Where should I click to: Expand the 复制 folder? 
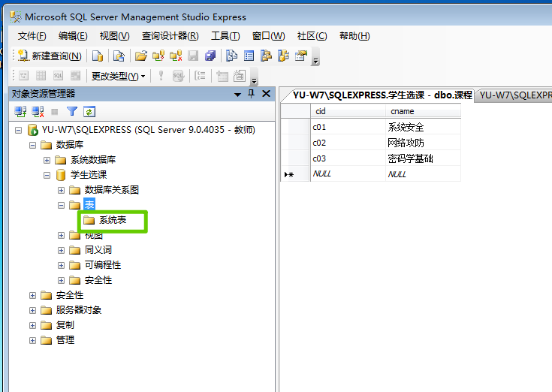(33, 325)
